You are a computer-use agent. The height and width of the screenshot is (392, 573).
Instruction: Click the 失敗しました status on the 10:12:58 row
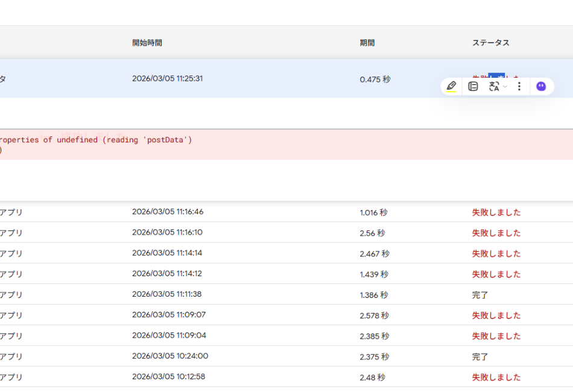pyautogui.click(x=496, y=377)
